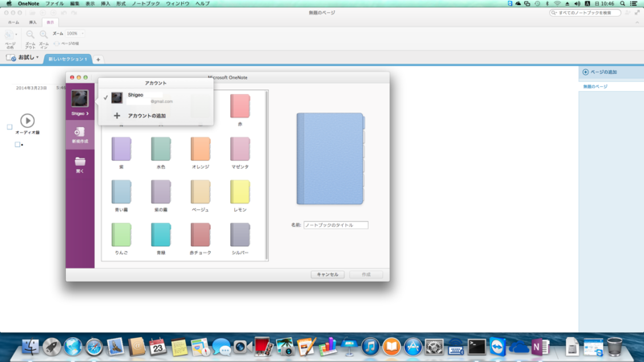Add a new section with plus tab
Screen dimensions: 644x362
pyautogui.click(x=98, y=60)
